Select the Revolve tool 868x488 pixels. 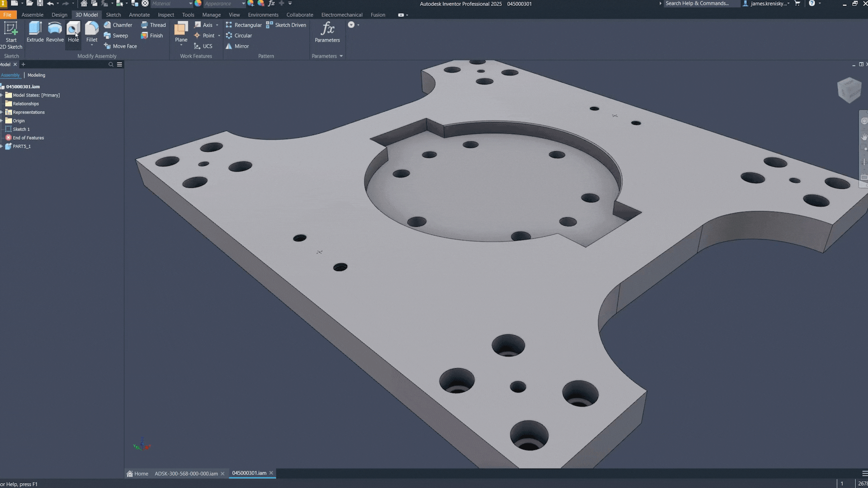[x=55, y=32]
